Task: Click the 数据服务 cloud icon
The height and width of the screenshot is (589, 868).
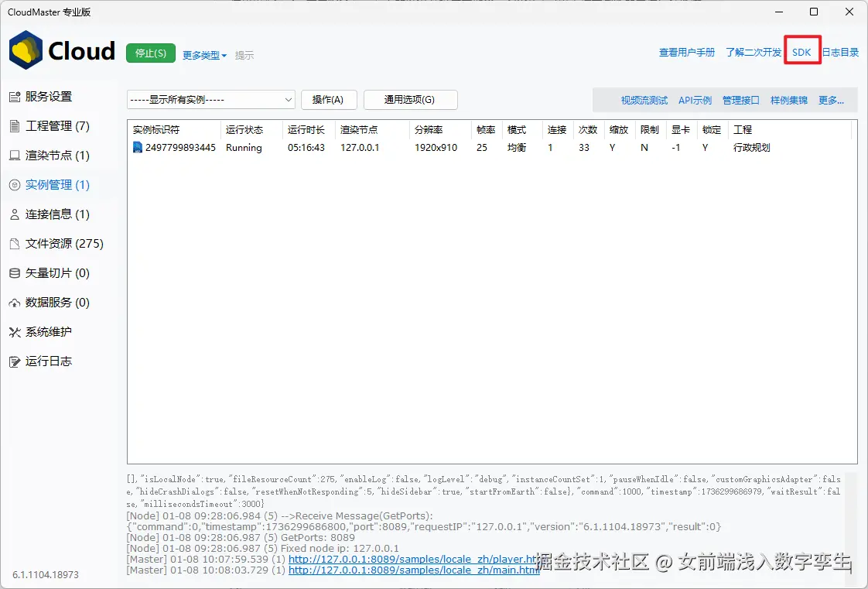Action: click(15, 303)
